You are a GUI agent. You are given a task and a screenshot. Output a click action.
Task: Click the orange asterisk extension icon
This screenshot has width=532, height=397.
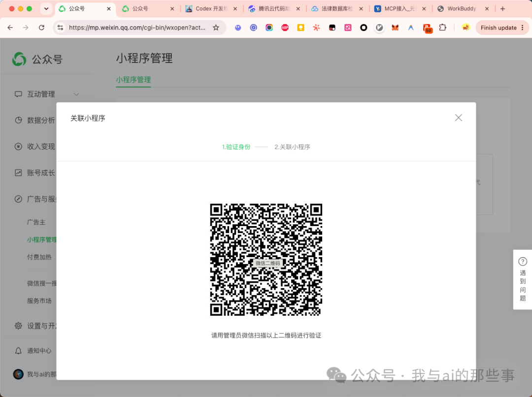316,28
